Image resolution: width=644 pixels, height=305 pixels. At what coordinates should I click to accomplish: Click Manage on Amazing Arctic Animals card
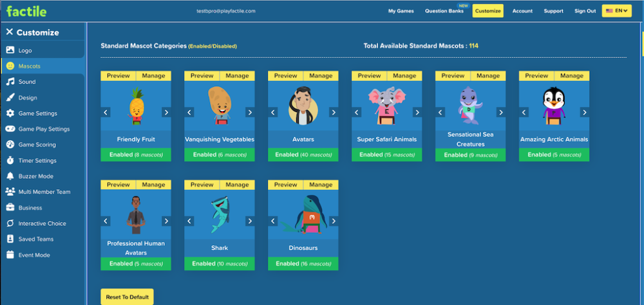pos(572,75)
